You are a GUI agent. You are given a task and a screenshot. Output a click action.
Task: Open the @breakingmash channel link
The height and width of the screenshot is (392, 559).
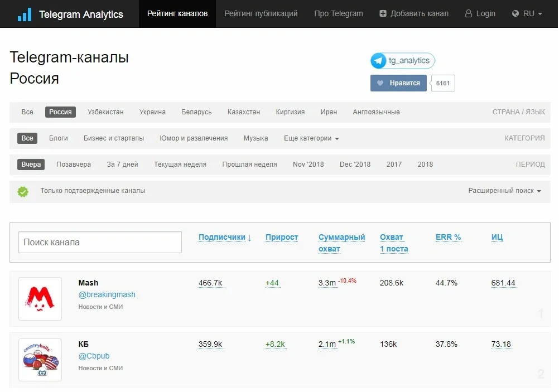pyautogui.click(x=107, y=295)
